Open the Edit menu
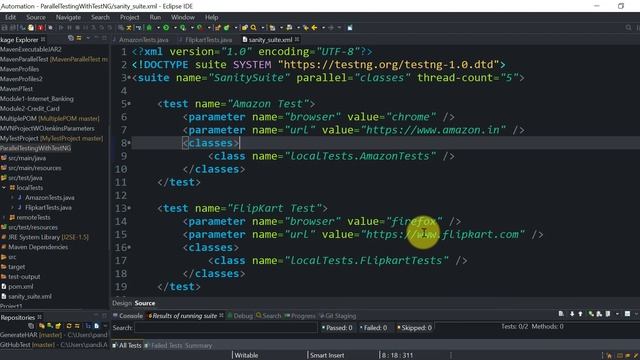 [10, 17]
